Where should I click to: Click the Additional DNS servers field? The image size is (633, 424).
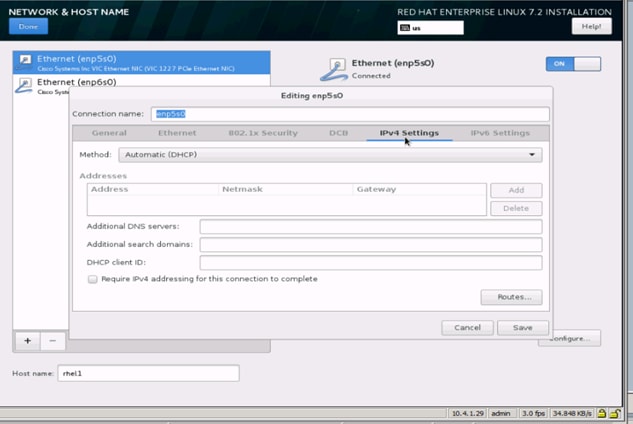point(371,227)
